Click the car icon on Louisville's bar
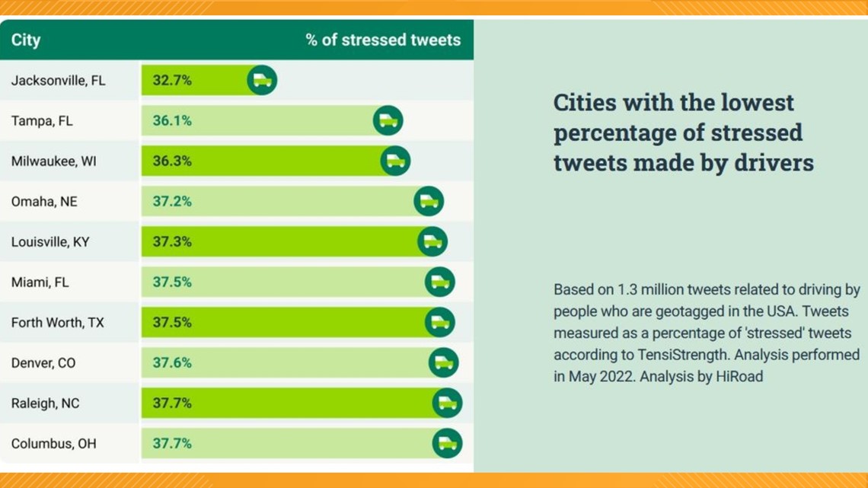Image resolution: width=868 pixels, height=488 pixels. [432, 242]
